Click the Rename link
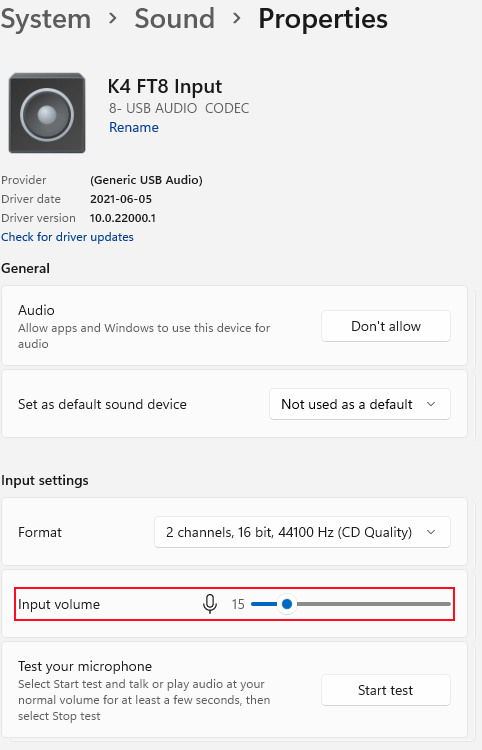Image resolution: width=482 pixels, height=750 pixels. pyautogui.click(x=134, y=127)
